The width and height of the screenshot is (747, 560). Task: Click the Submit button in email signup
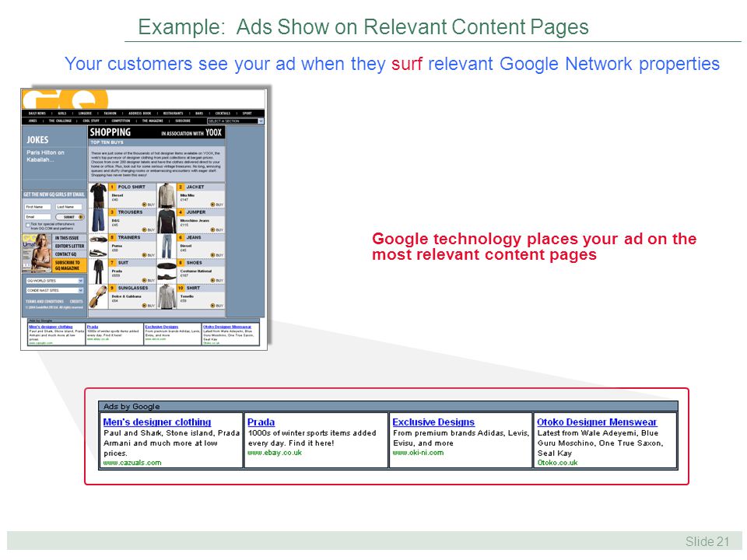coord(69,217)
